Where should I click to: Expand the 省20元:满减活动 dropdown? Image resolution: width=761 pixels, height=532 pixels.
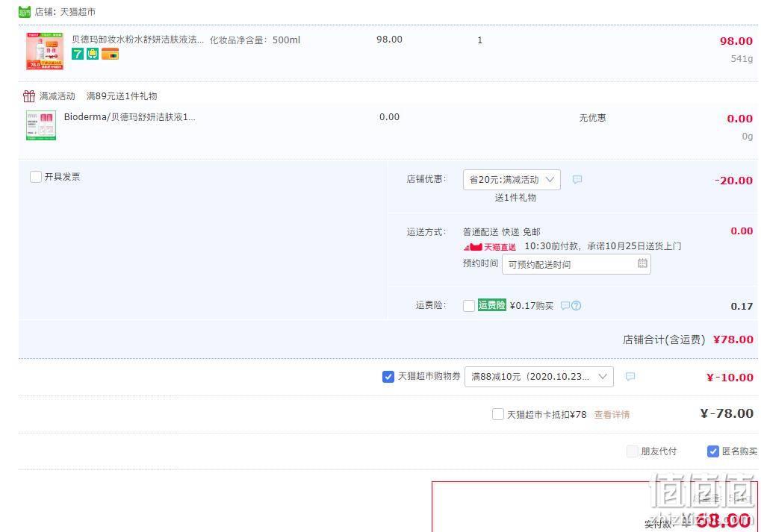(x=512, y=179)
